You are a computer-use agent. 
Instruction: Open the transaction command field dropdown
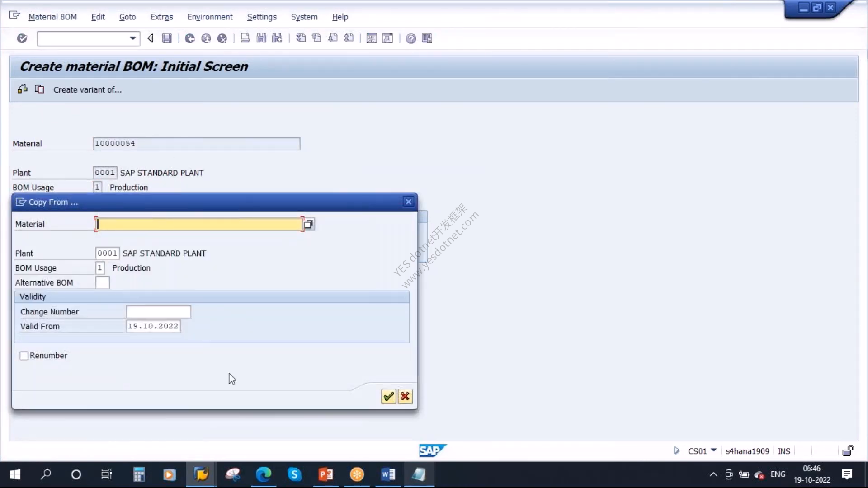133,38
